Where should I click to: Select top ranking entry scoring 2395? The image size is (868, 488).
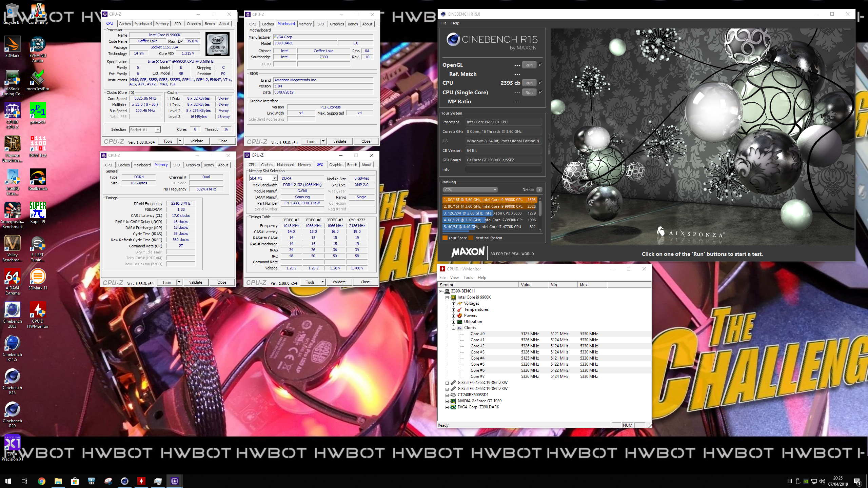point(489,200)
